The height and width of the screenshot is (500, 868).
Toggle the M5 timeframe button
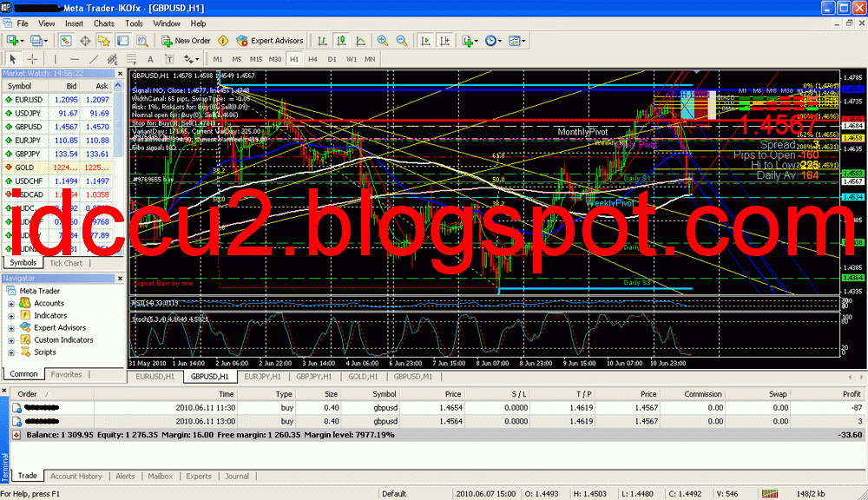tap(236, 59)
